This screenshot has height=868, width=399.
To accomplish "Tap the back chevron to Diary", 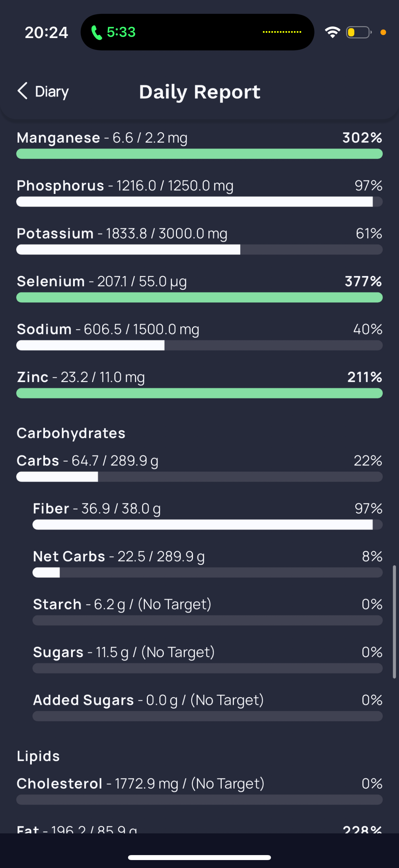I will coord(22,91).
